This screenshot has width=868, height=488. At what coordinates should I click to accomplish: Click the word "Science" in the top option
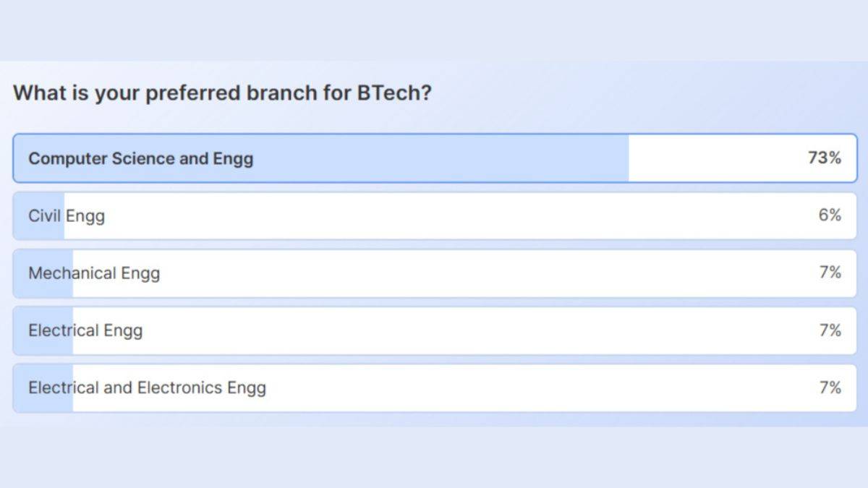(142, 158)
